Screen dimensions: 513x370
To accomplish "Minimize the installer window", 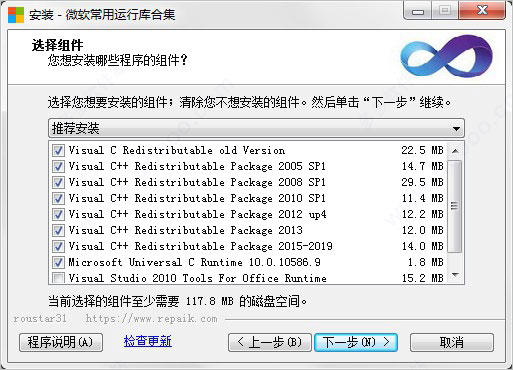I will [x=418, y=11].
